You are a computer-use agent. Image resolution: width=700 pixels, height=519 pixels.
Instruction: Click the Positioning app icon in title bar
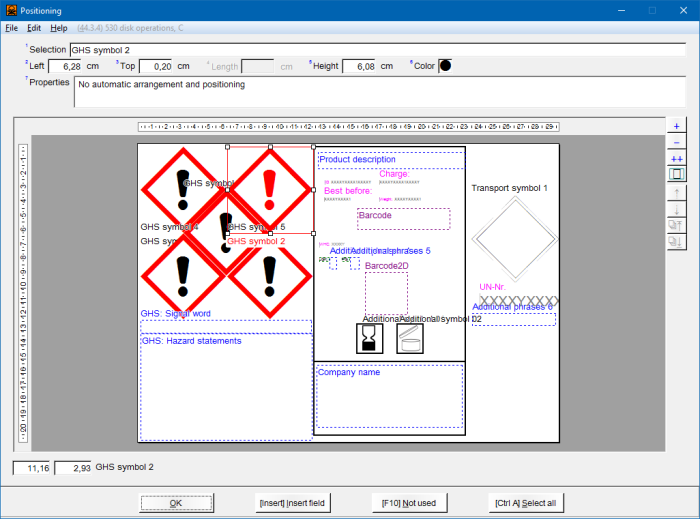[x=11, y=10]
